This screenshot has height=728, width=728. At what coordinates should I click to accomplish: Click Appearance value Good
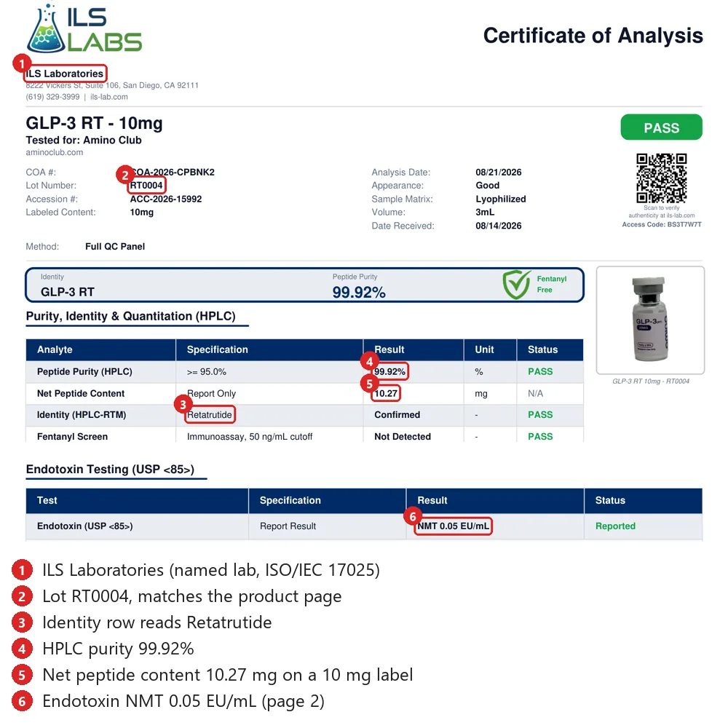click(x=488, y=185)
